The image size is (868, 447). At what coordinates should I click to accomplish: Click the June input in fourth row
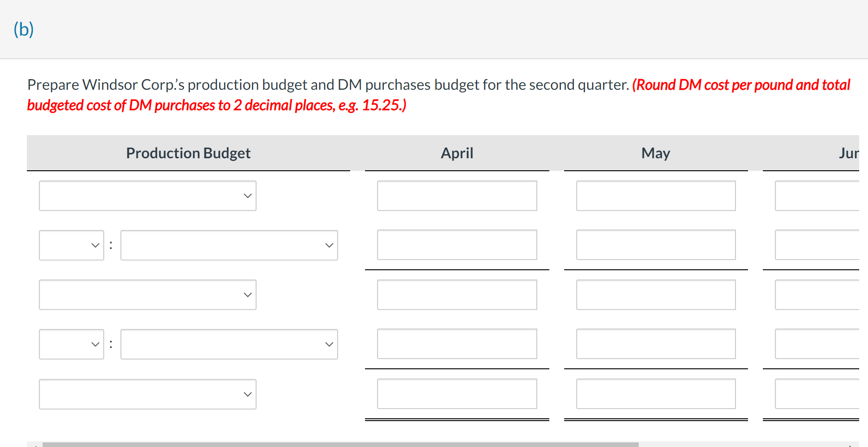coord(817,344)
